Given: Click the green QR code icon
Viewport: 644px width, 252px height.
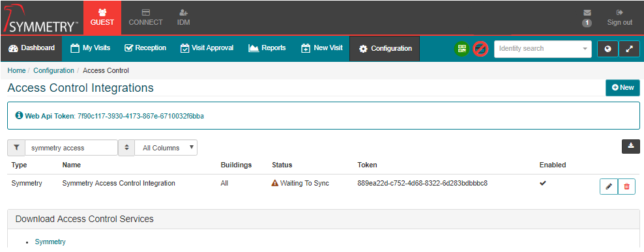Looking at the screenshot, I should [462, 49].
